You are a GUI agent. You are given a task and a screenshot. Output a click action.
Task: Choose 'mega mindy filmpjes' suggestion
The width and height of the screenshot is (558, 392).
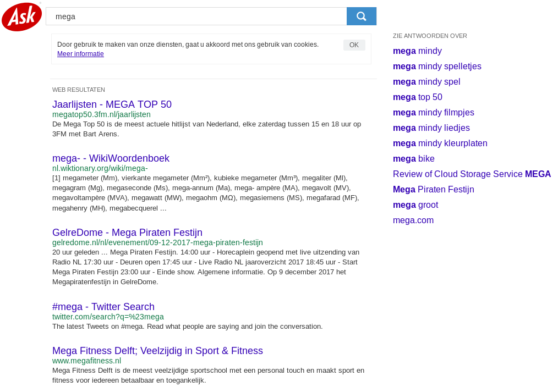pos(433,113)
